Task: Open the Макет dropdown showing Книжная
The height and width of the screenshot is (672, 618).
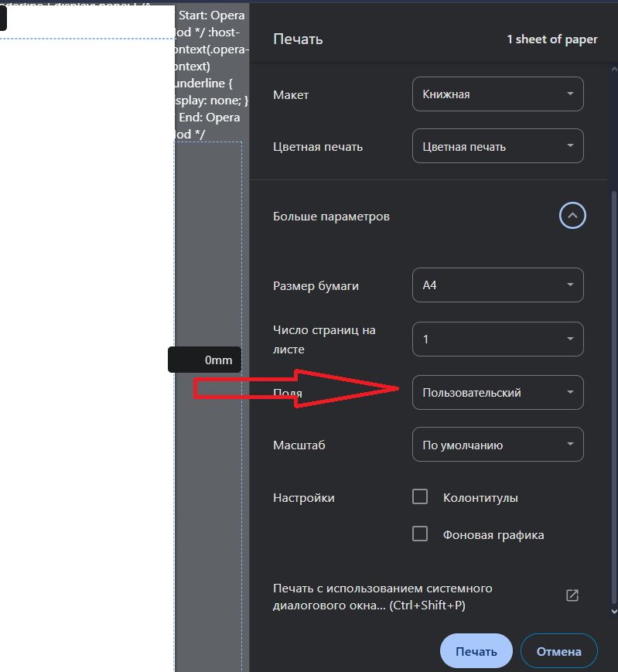Action: click(x=497, y=94)
